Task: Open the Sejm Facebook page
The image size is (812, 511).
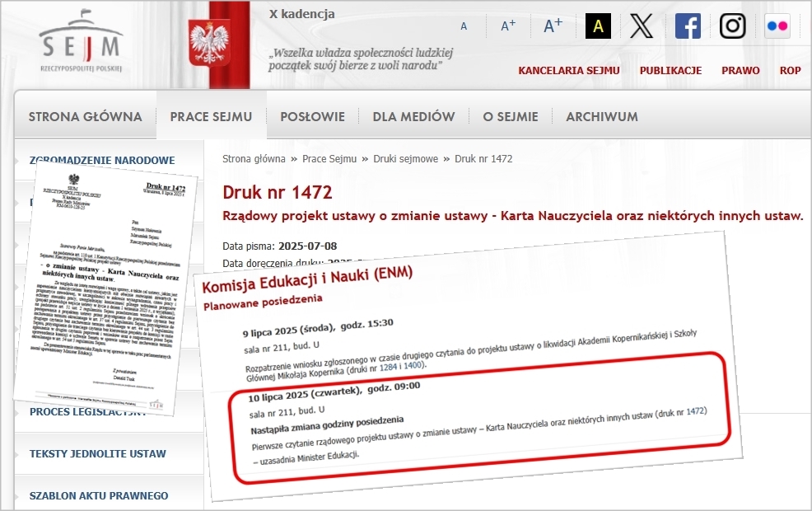Action: [x=688, y=26]
